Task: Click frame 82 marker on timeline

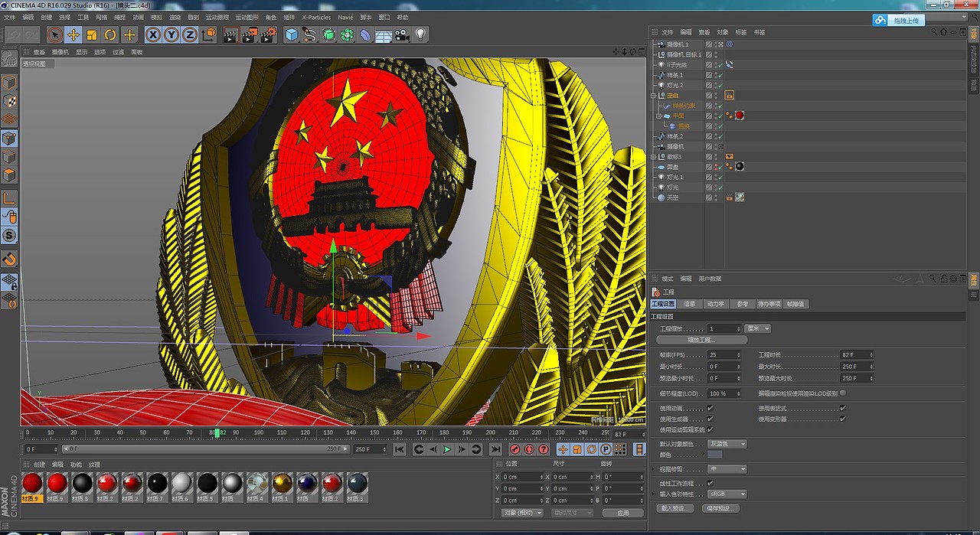Action: click(217, 433)
